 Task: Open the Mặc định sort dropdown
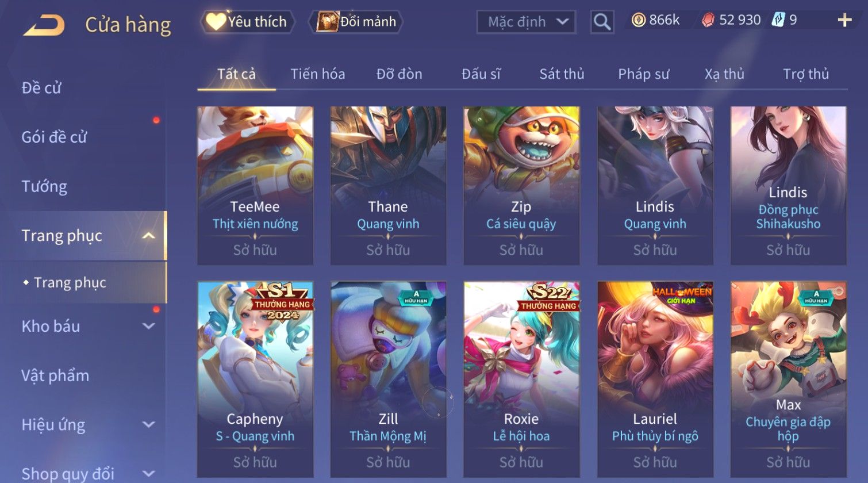coord(526,22)
